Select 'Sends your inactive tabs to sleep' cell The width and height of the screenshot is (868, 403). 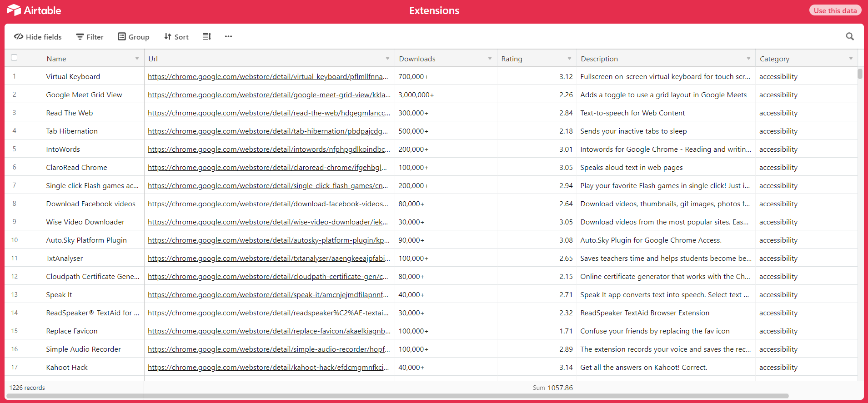pos(666,131)
